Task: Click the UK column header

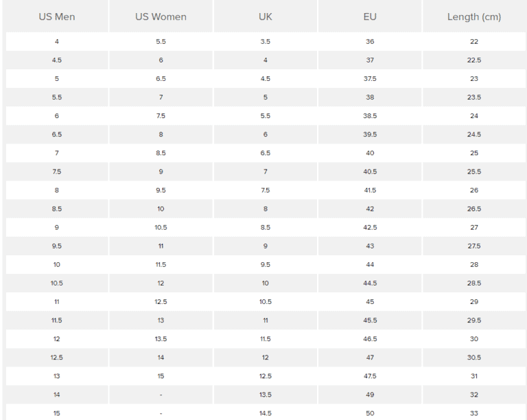Action: coord(266,17)
